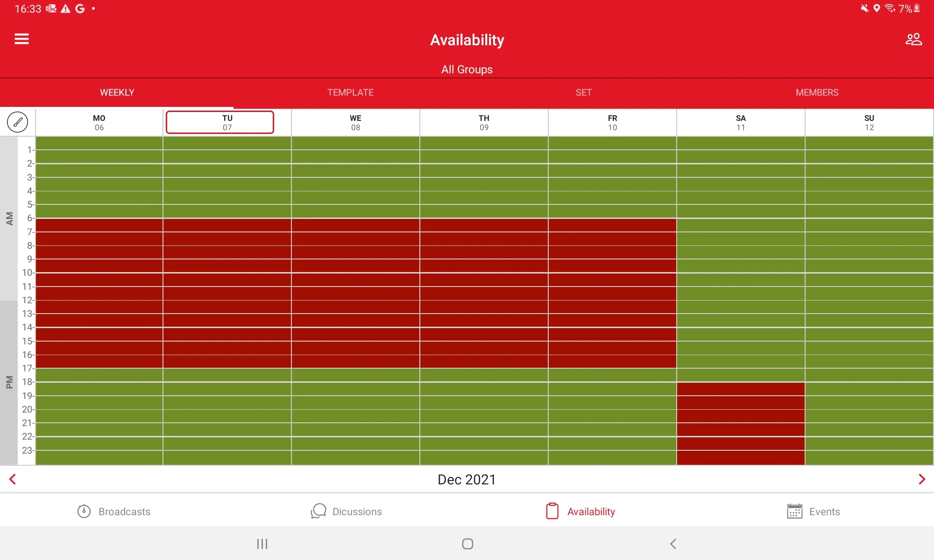Tap the red Saturday evening unavailable block
934x560 pixels.
(x=741, y=424)
